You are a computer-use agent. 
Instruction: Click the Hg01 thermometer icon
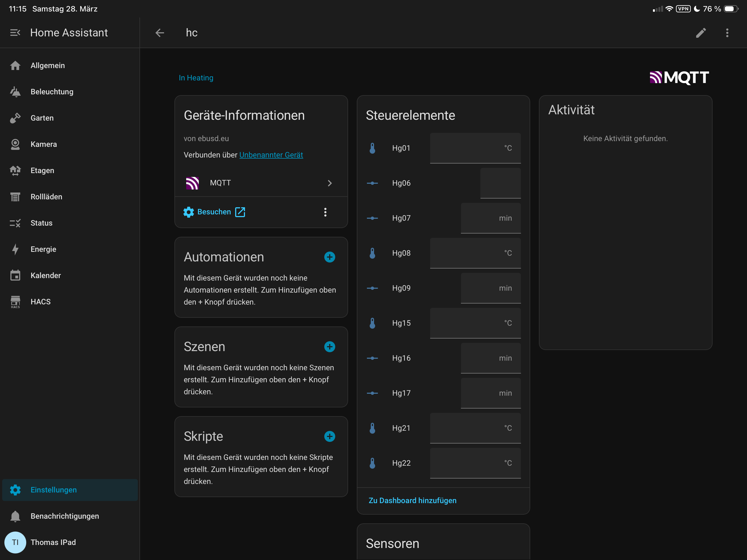tap(372, 148)
